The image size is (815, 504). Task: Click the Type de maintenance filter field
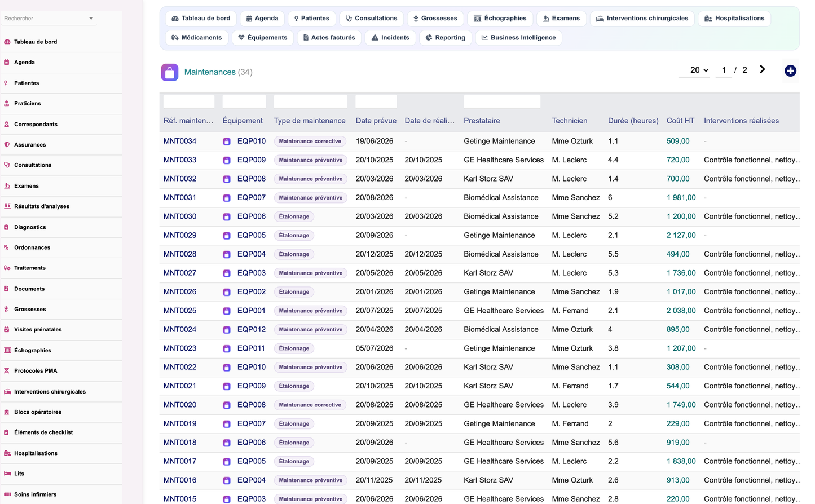(311, 101)
